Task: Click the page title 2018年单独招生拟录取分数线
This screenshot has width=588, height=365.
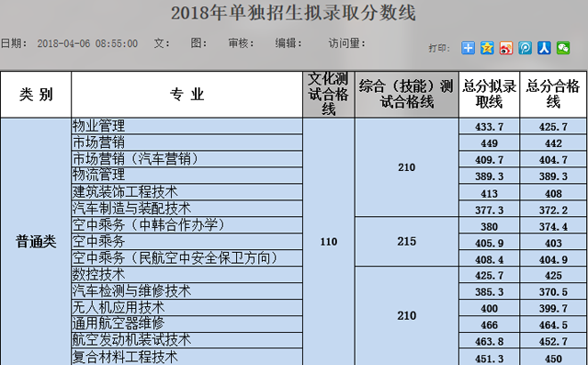Action: [293, 13]
